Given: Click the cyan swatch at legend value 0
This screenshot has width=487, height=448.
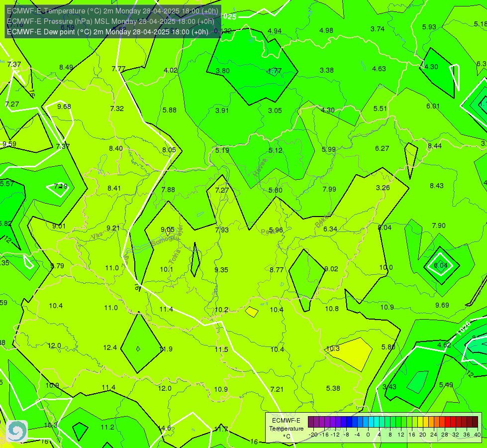Looking at the screenshot, I should [371, 422].
